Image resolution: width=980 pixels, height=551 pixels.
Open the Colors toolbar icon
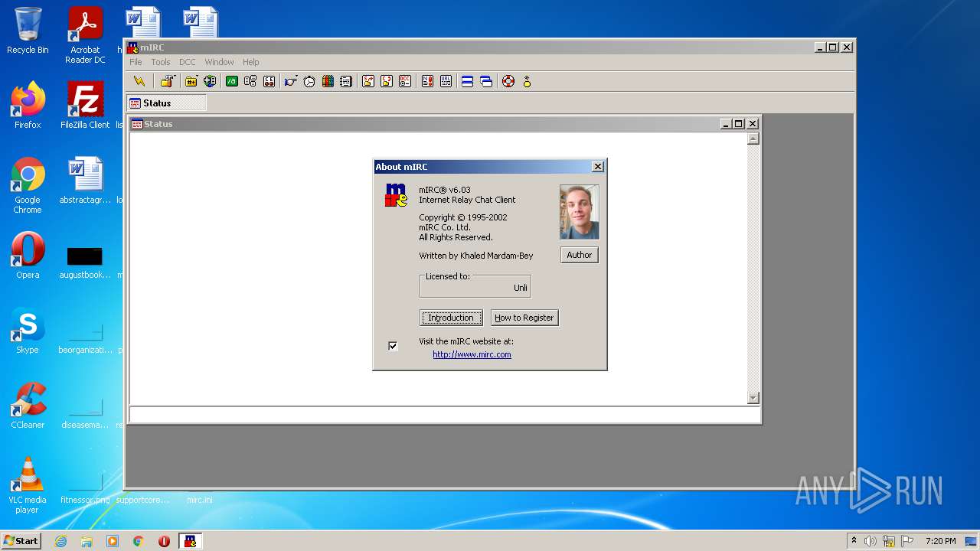[x=328, y=81]
